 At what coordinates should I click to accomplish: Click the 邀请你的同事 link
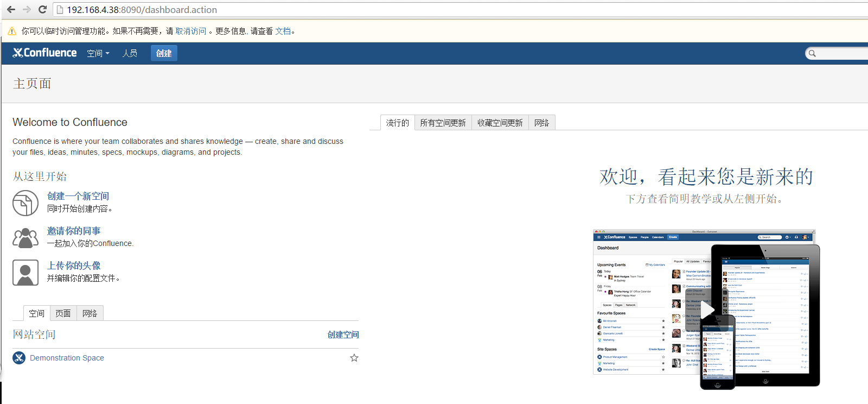(x=74, y=231)
